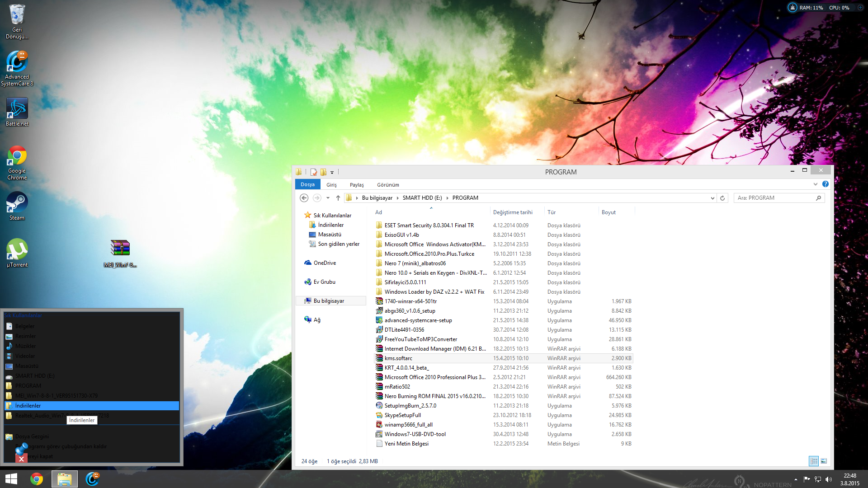The image size is (868, 488).
Task: Switch to large icons view in status bar
Action: pos(824,461)
